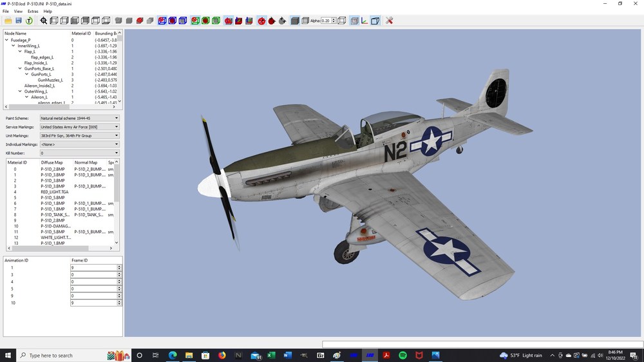Open Word from the taskbar
Viewport: 644px width, 362px height.
pos(287,356)
